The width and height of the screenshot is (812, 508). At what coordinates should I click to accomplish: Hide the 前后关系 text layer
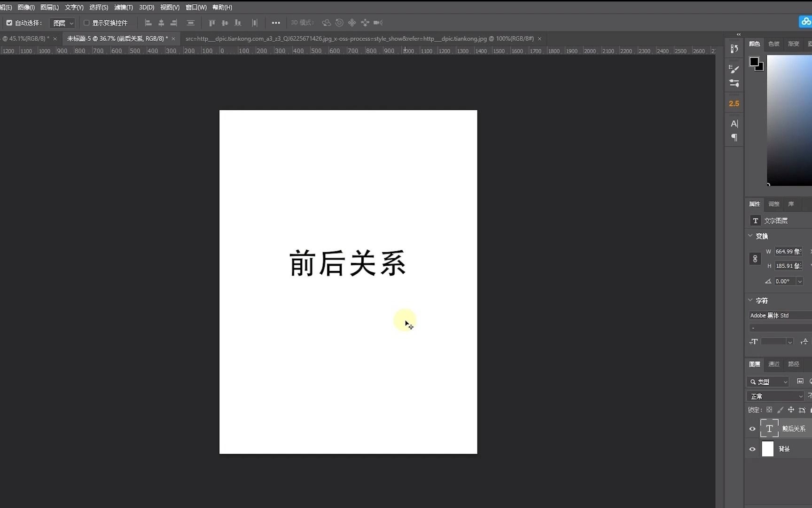(752, 429)
